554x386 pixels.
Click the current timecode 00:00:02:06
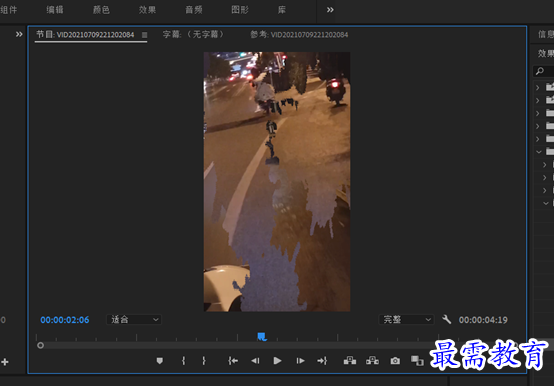point(65,320)
